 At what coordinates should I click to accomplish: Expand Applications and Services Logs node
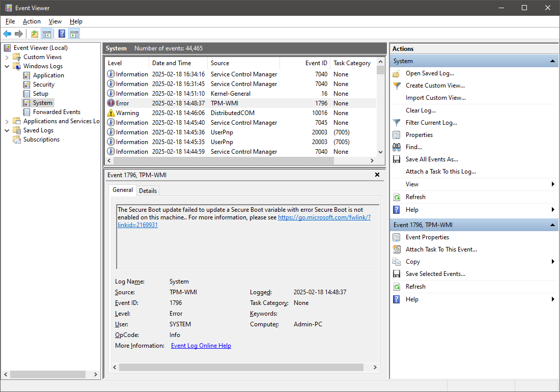[x=7, y=121]
